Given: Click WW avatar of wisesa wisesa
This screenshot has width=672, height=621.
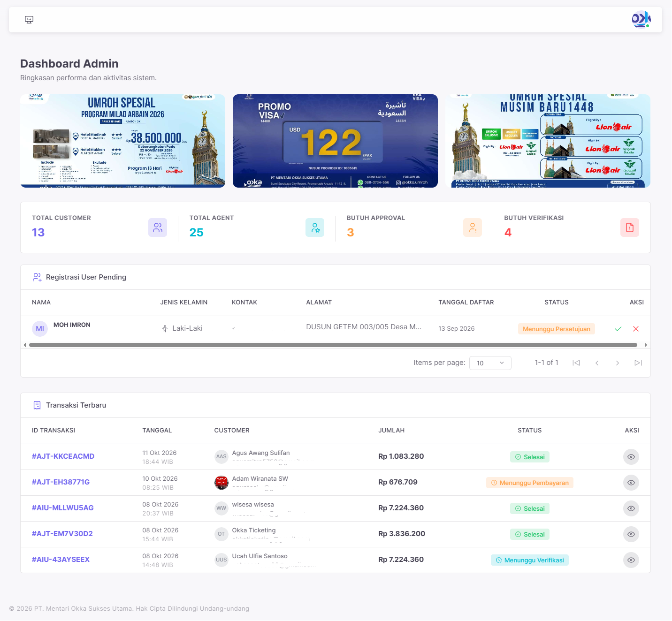Looking at the screenshot, I should (221, 508).
